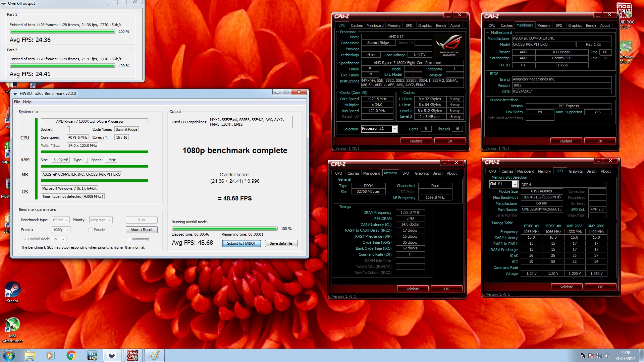Image resolution: width=644 pixels, height=362 pixels.
Task: Click the DRAM Frequency 1599.8 MHz value
Action: point(410,213)
